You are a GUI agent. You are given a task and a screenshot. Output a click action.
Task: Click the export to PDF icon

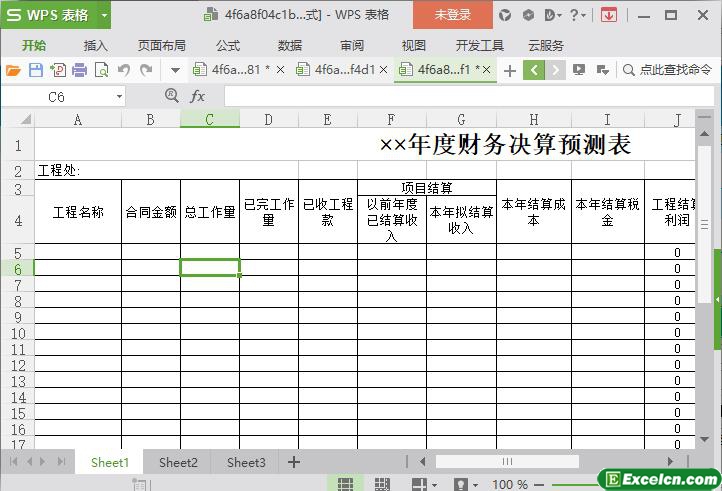(58, 70)
